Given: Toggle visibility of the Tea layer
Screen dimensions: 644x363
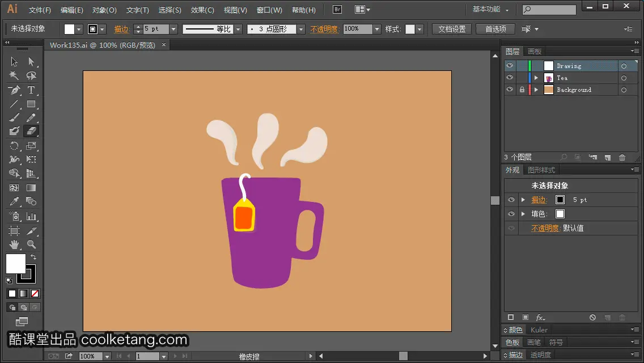Looking at the screenshot, I should [x=510, y=78].
